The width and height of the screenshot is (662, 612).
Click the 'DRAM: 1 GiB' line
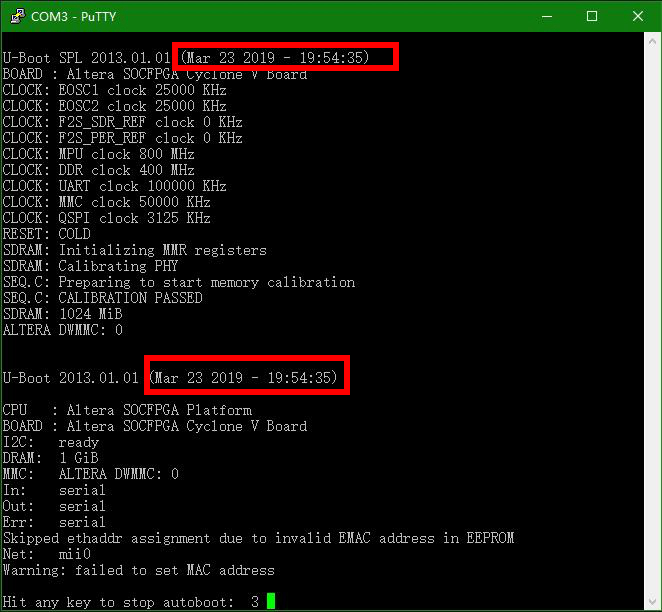tap(51, 458)
